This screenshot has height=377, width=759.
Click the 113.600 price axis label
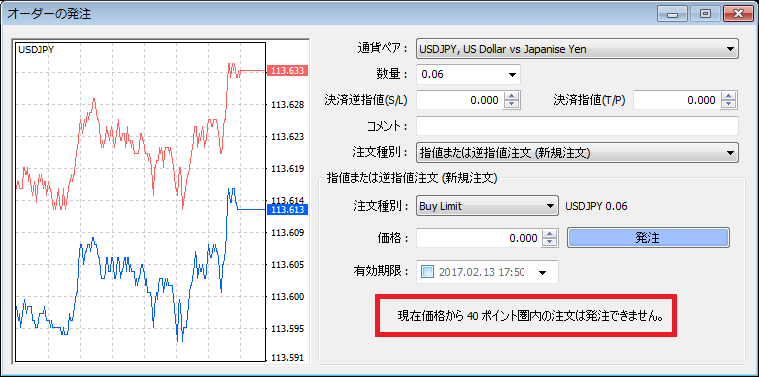(288, 297)
